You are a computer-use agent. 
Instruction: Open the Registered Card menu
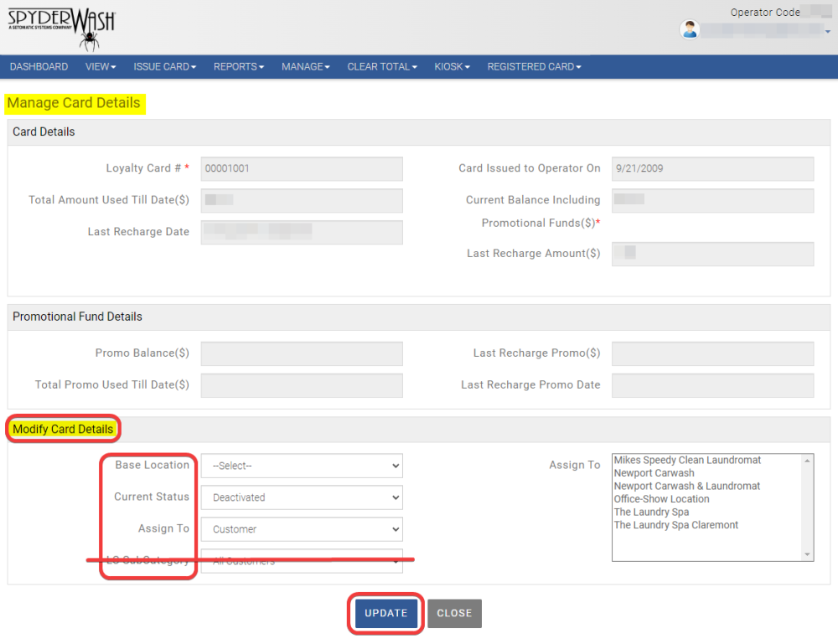[534, 67]
